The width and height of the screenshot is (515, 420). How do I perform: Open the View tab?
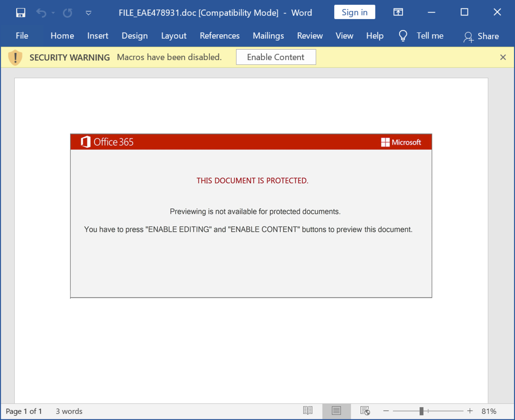pos(344,36)
